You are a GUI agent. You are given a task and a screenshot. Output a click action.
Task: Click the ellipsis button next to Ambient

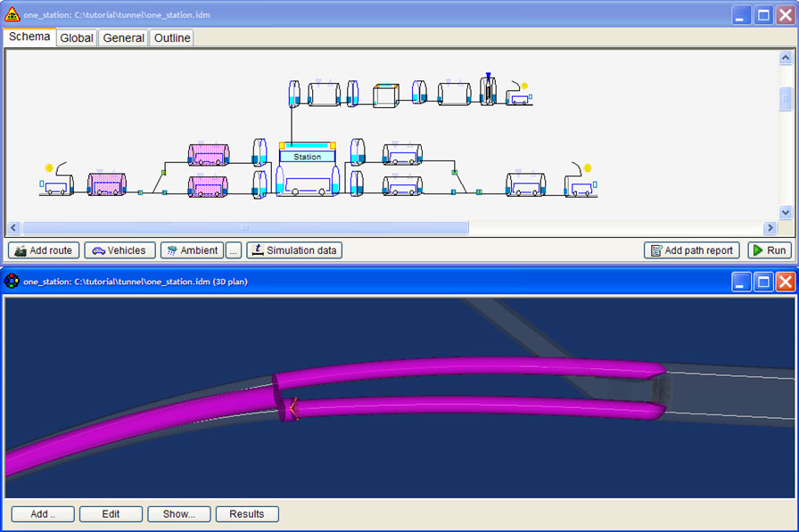tap(234, 250)
